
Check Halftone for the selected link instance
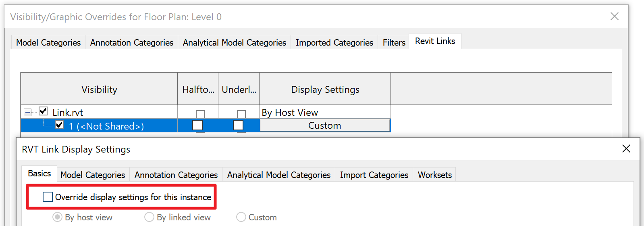[197, 125]
